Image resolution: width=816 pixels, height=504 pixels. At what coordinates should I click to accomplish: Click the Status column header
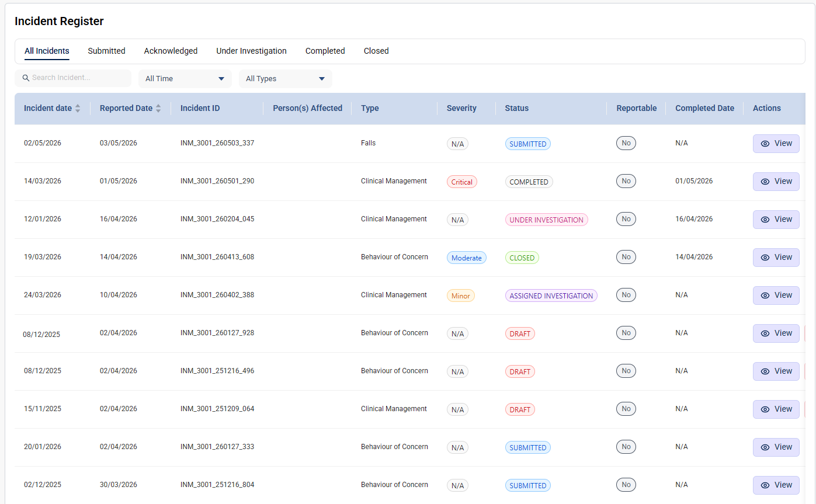(x=517, y=108)
